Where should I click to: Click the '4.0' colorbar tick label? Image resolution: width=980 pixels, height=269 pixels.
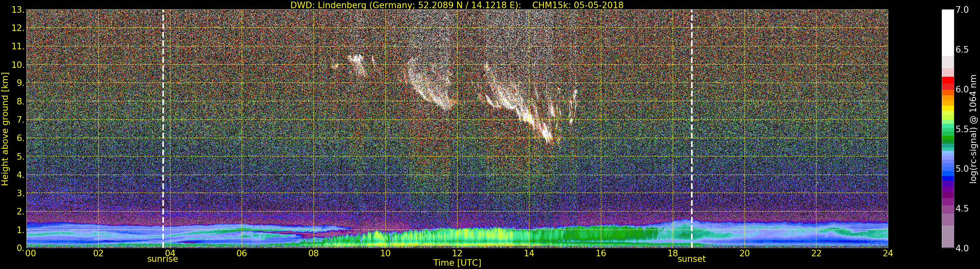tap(962, 248)
